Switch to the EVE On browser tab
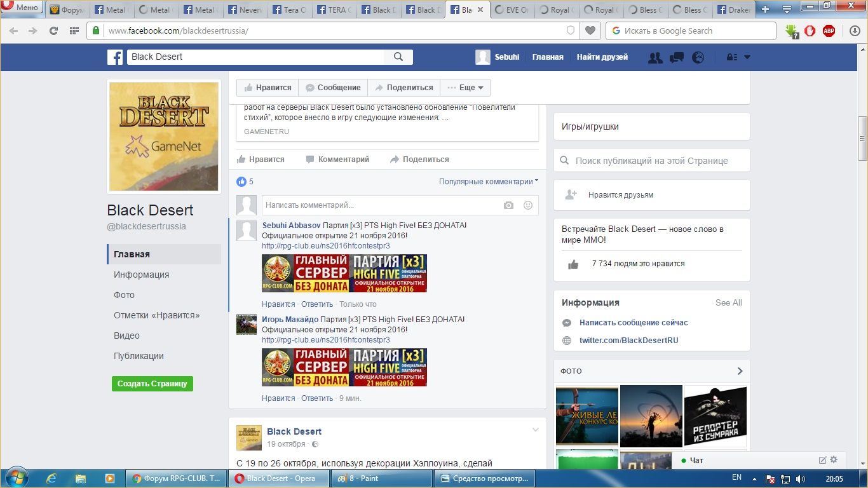The width and height of the screenshot is (868, 488). [x=512, y=10]
